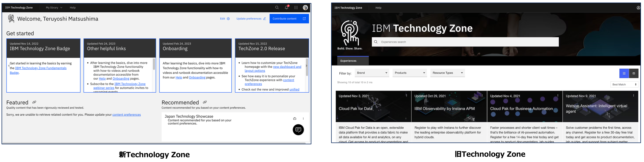Switch to list view in old Technology Zone

(633, 73)
